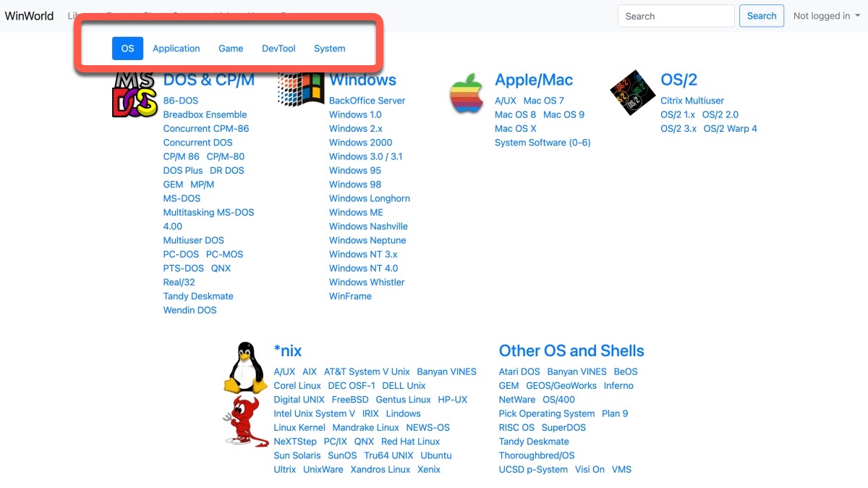Screen dimensions: 868x488
Task: Open the 86-DOS link
Action: [181, 101]
